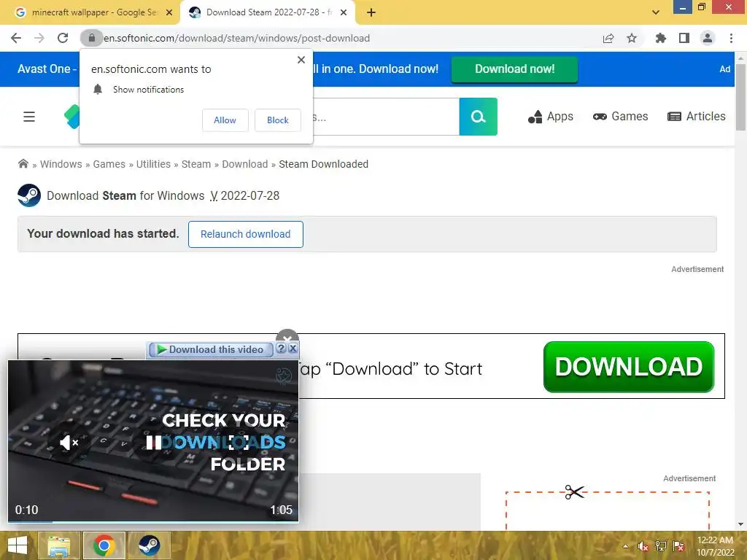Switch to the minecraft wallpaper Google tab
Screen dimensions: 747x560
[94, 12]
